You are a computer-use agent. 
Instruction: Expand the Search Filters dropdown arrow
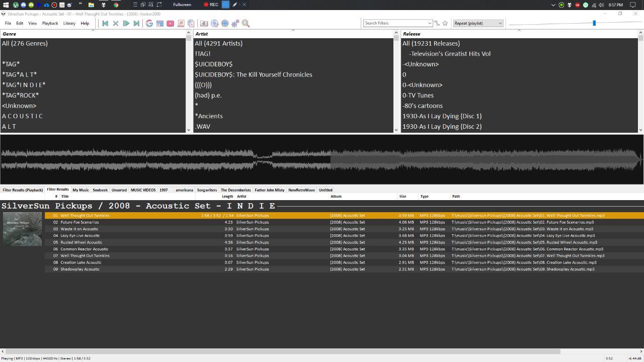click(429, 23)
